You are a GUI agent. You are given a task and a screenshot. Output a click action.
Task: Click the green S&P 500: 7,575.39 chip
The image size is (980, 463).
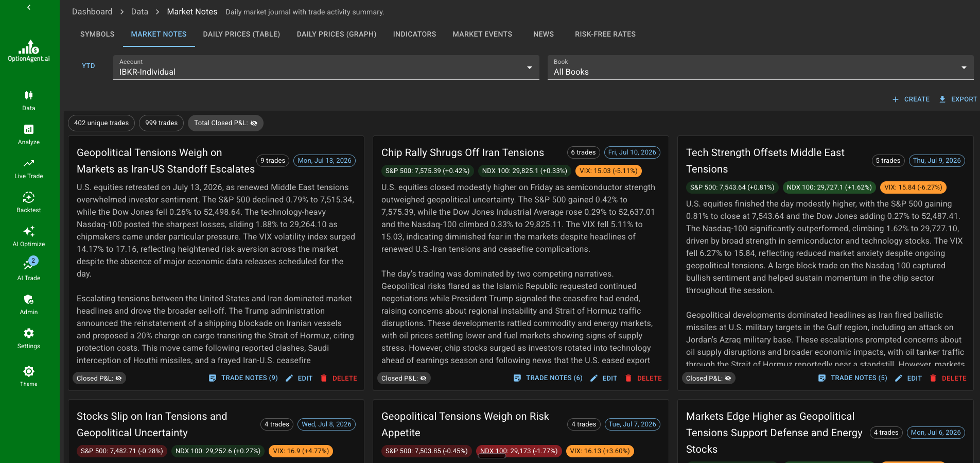[x=428, y=171]
